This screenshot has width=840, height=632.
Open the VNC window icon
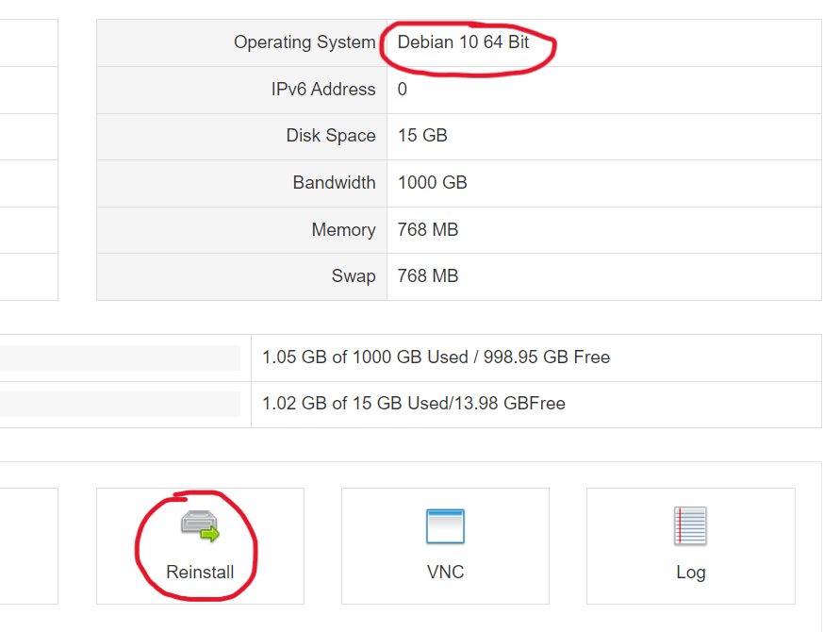(445, 526)
